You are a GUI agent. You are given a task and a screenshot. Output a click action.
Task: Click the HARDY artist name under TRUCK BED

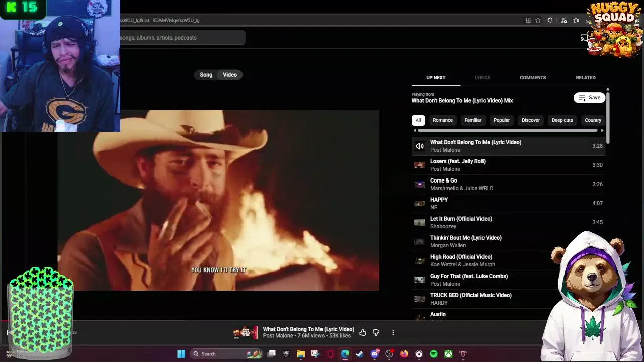[x=439, y=303]
